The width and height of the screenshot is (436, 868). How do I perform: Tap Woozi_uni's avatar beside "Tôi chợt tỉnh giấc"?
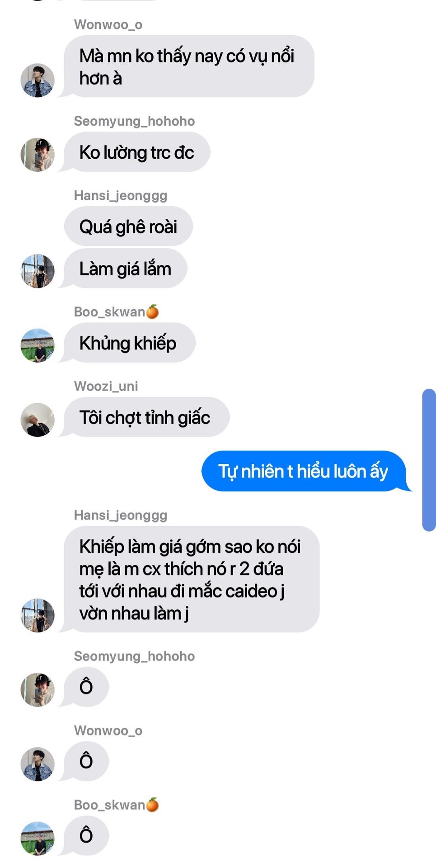click(38, 420)
